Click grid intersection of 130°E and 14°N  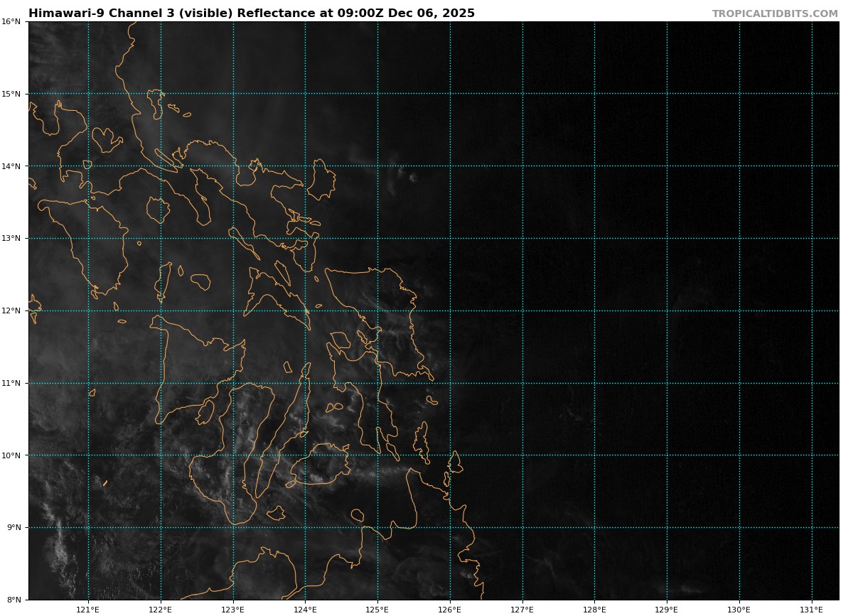(739, 166)
